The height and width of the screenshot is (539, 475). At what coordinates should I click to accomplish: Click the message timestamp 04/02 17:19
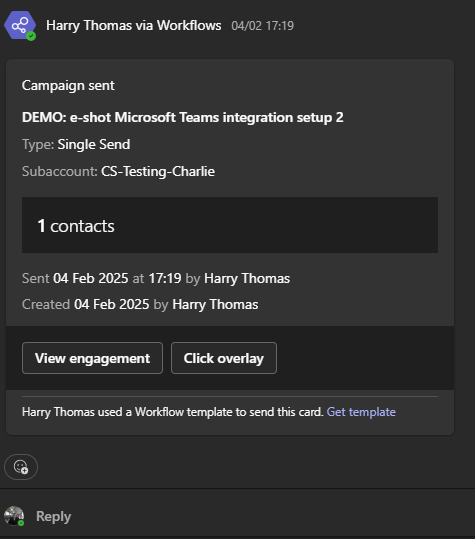pyautogui.click(x=263, y=26)
